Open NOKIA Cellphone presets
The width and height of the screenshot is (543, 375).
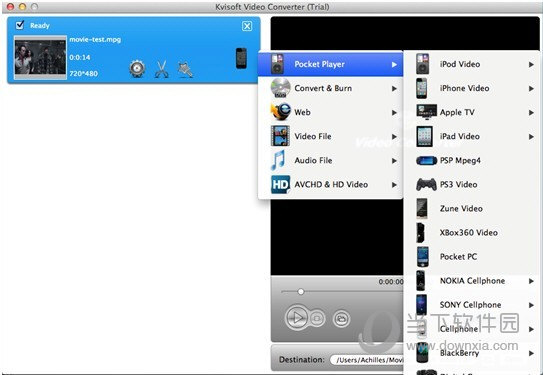[471, 281]
